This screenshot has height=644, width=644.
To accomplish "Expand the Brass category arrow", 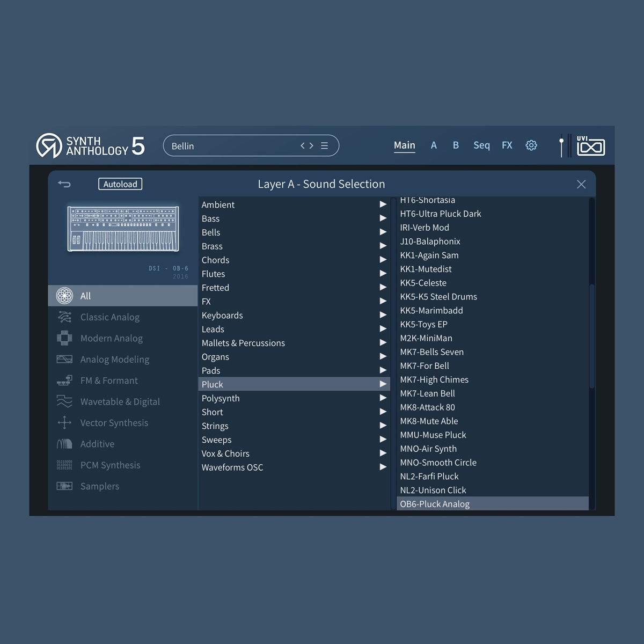I will pyautogui.click(x=383, y=246).
